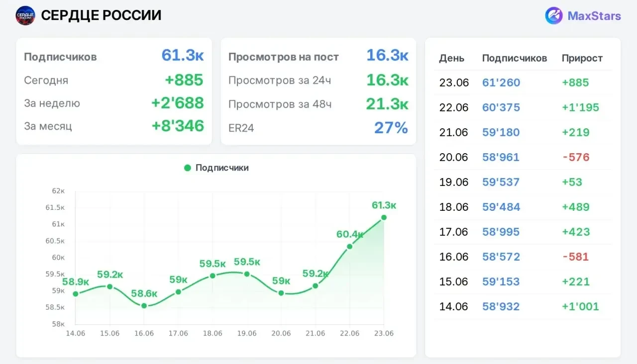Screen dimensions: 637x364
Task: Select the 58.9к chart data point
Action: pos(76,294)
